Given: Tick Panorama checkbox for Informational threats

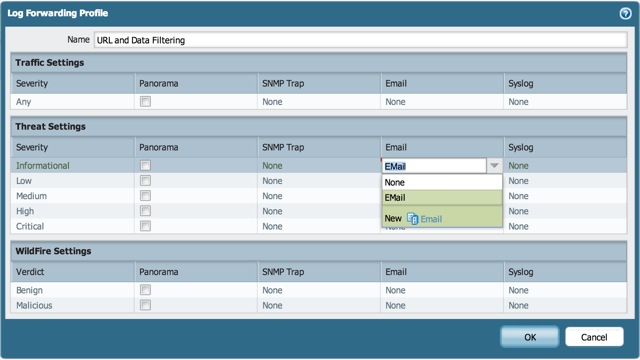Looking at the screenshot, I should [145, 165].
